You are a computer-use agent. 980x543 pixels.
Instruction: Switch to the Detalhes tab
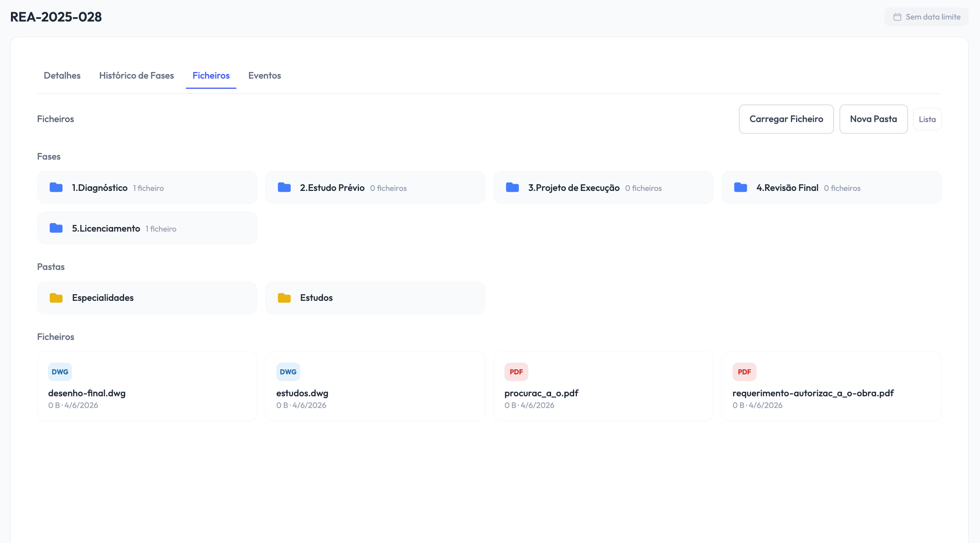point(62,76)
